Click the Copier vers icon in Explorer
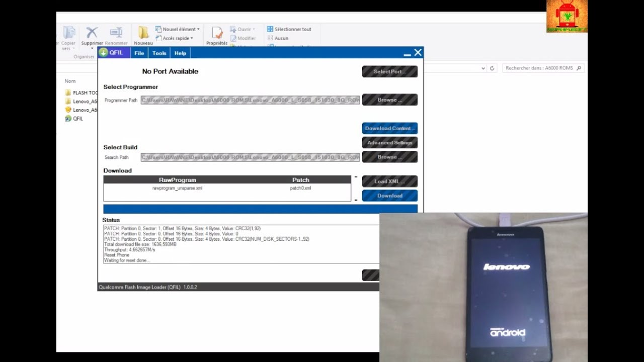This screenshot has height=362, width=644. coord(69,33)
